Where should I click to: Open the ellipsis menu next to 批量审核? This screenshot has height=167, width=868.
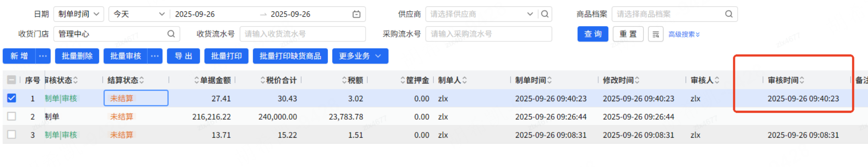pos(155,56)
